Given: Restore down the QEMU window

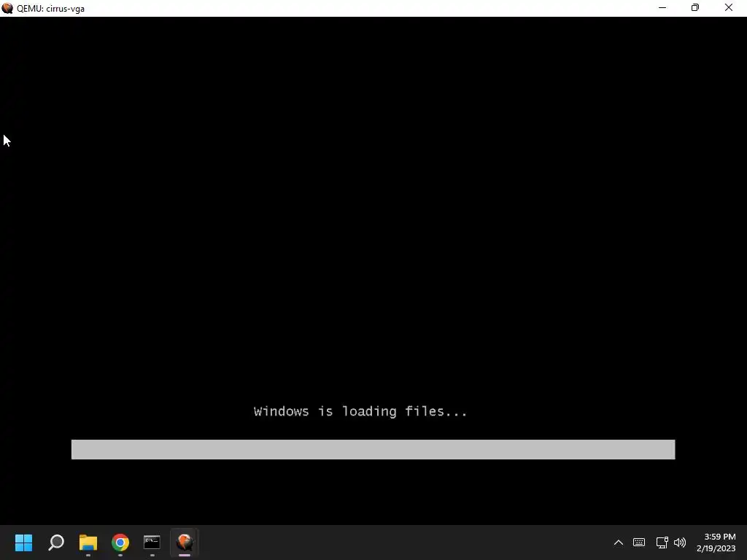Looking at the screenshot, I should coord(695,7).
